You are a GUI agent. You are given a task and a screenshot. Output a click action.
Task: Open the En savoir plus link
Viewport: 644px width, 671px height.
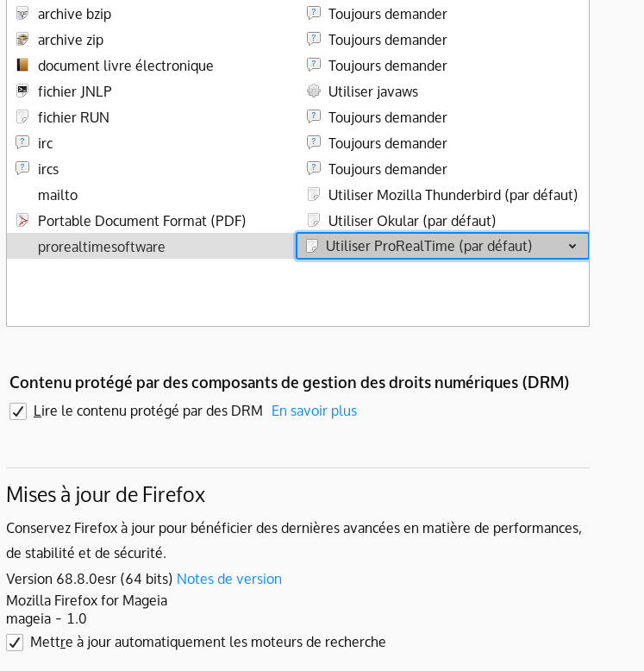click(314, 411)
